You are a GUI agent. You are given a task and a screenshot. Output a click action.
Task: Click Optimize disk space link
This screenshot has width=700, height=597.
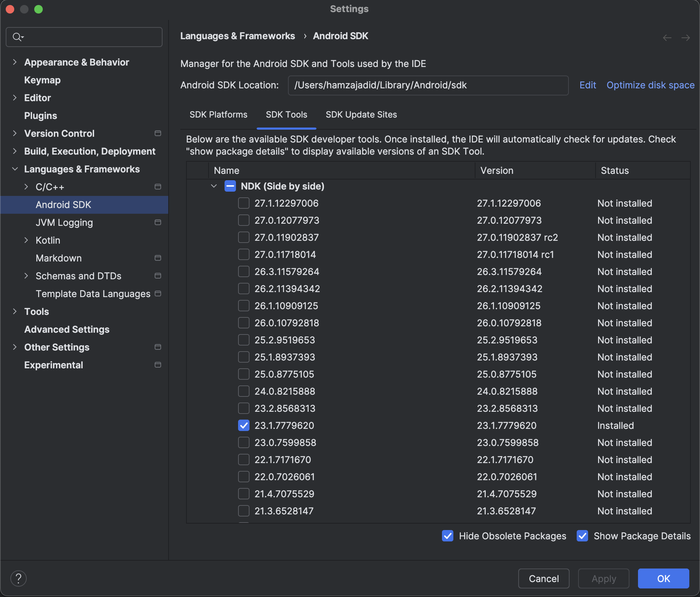pos(650,85)
